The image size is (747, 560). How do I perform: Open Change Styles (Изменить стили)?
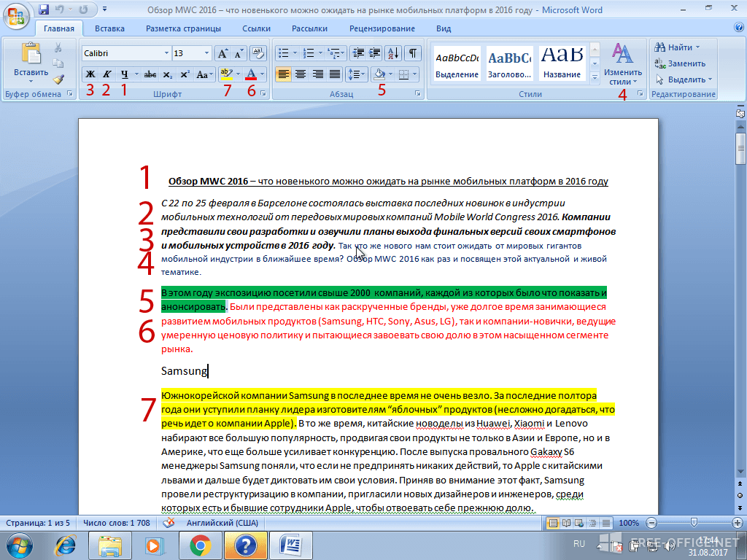pyautogui.click(x=623, y=64)
